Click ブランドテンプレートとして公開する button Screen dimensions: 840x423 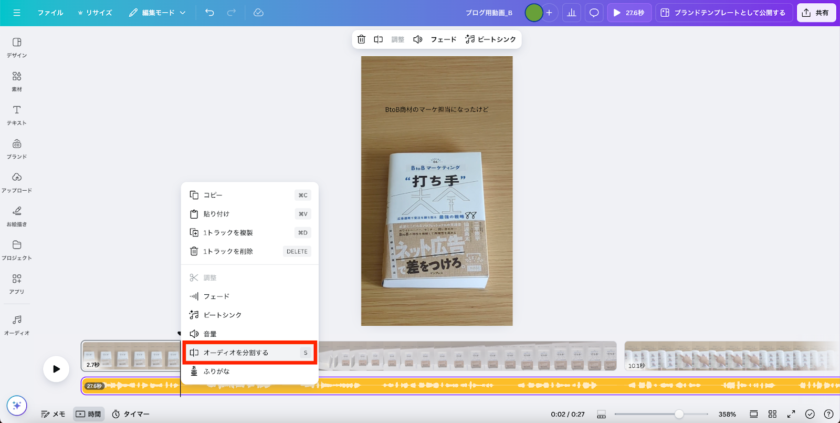(722, 13)
